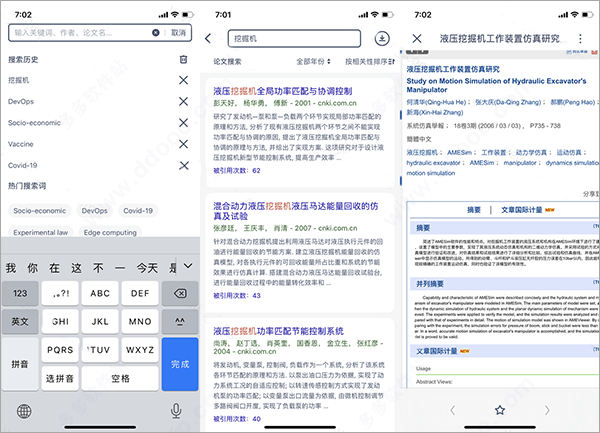Select the DevOps history entry
The image size is (600, 433).
(x=21, y=102)
